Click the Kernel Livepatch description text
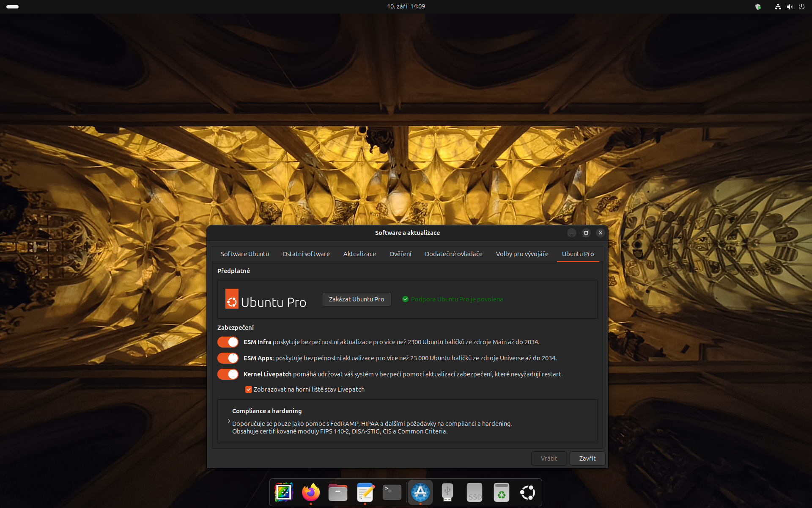This screenshot has width=812, height=508. click(x=403, y=374)
